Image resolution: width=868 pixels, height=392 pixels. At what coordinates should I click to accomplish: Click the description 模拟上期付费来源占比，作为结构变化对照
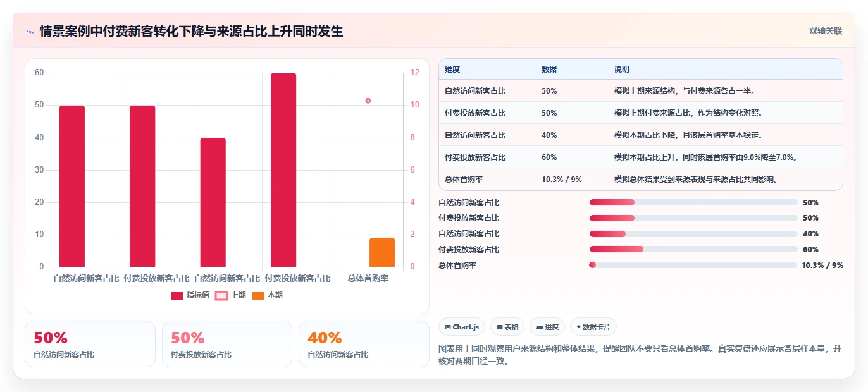click(688, 113)
